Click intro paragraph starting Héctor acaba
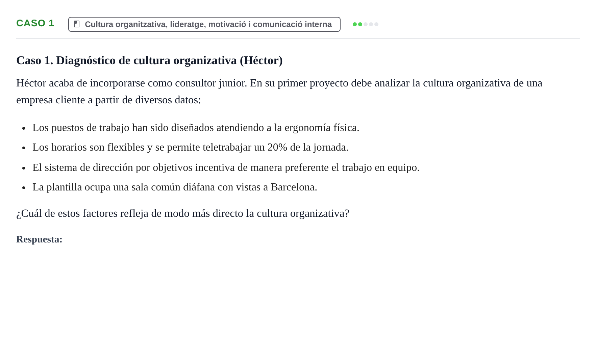 tap(279, 92)
